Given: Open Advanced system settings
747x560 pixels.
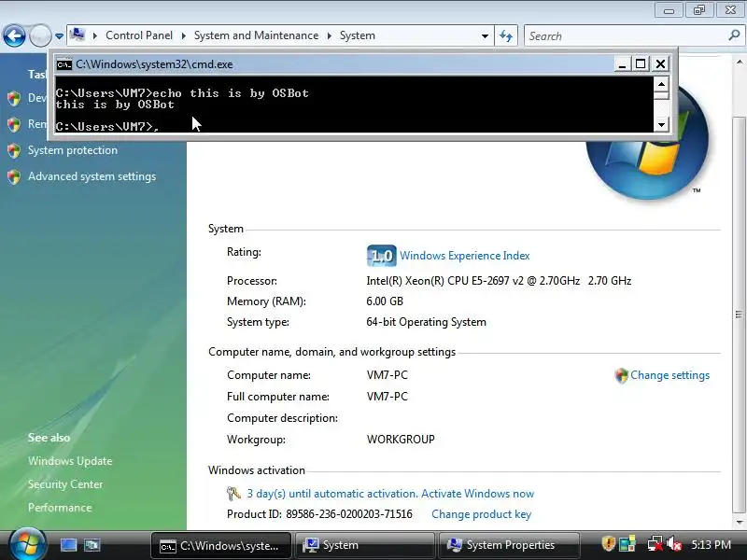Looking at the screenshot, I should (92, 176).
